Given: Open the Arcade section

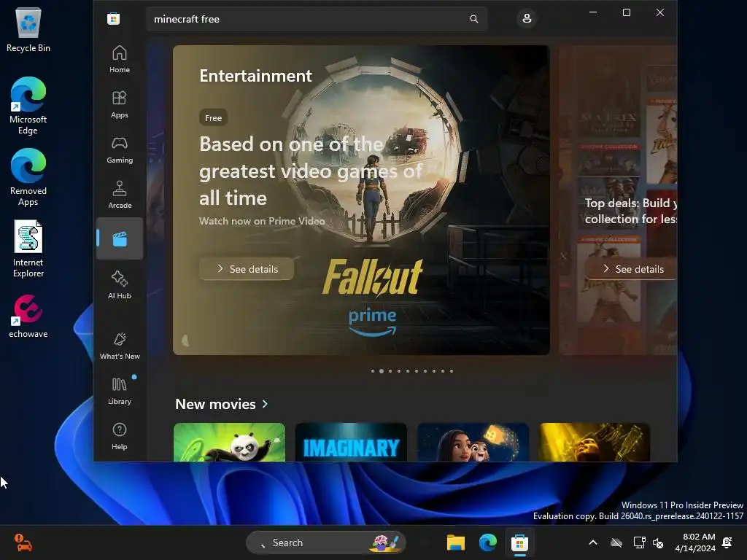Looking at the screenshot, I should pos(119,195).
